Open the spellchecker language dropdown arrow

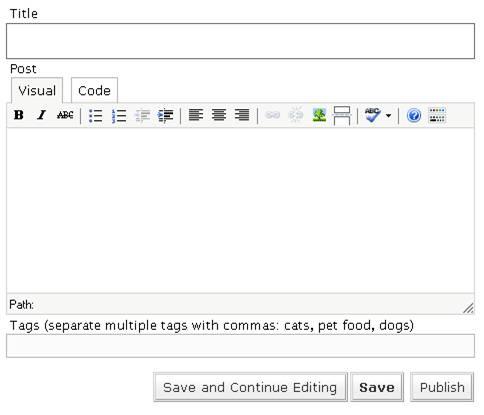click(388, 116)
